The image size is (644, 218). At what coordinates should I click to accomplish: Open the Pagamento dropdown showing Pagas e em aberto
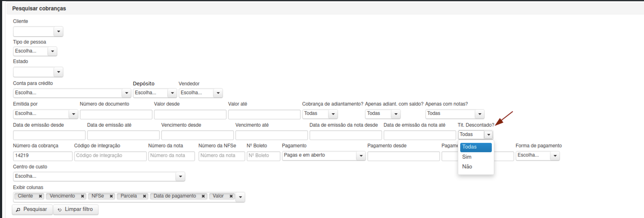tap(324, 155)
